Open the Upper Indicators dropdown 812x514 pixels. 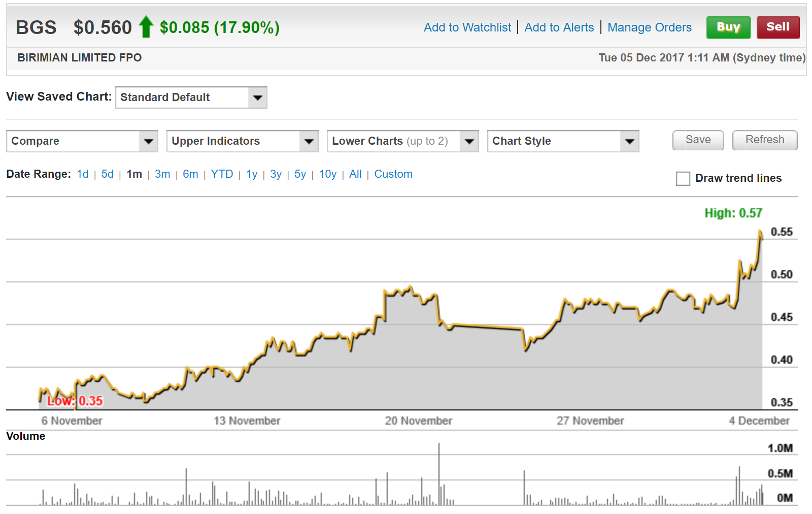coord(242,141)
